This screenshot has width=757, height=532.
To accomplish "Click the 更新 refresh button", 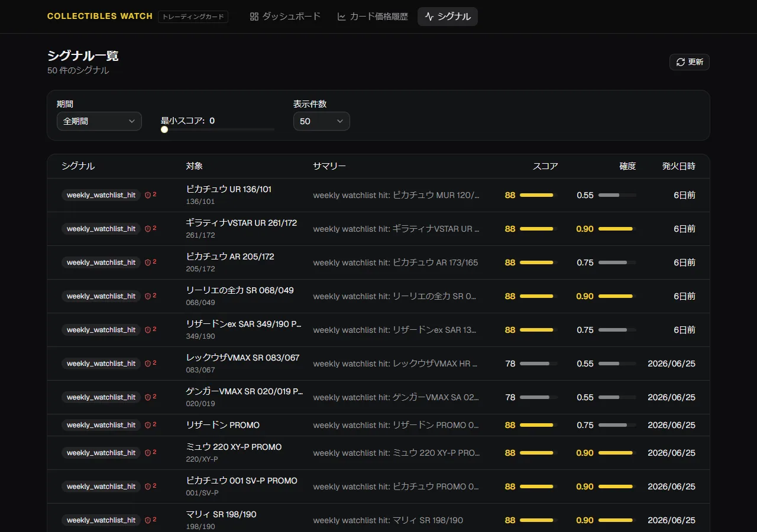I will [690, 62].
